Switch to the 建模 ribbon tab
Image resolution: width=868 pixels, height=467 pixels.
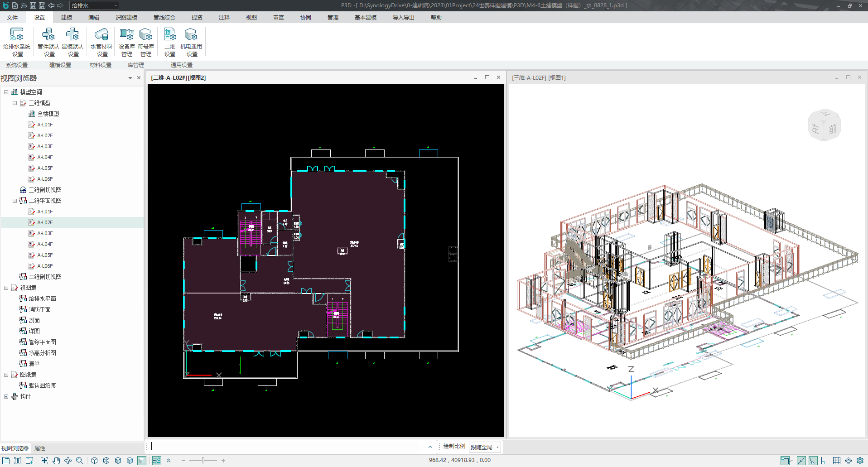67,17
